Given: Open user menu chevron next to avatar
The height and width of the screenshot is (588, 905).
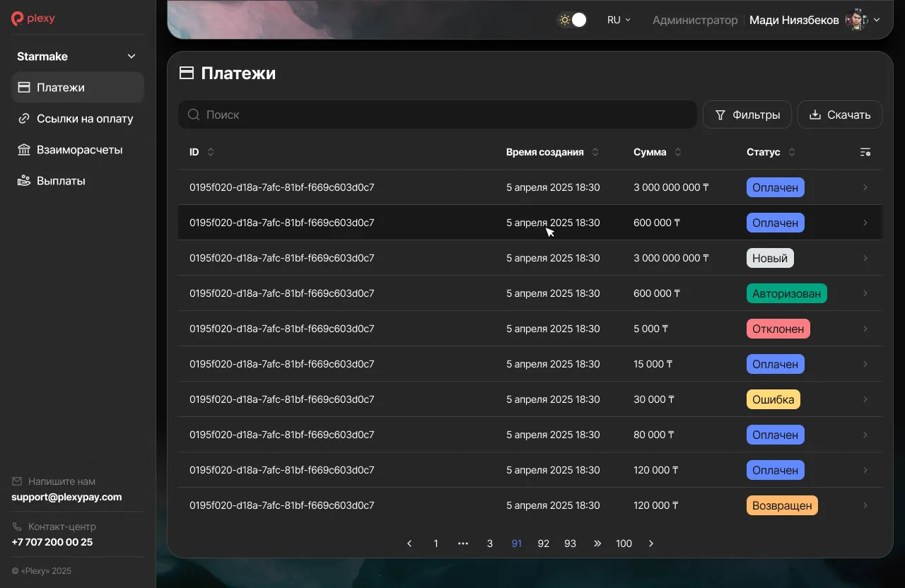Looking at the screenshot, I should click(x=877, y=20).
